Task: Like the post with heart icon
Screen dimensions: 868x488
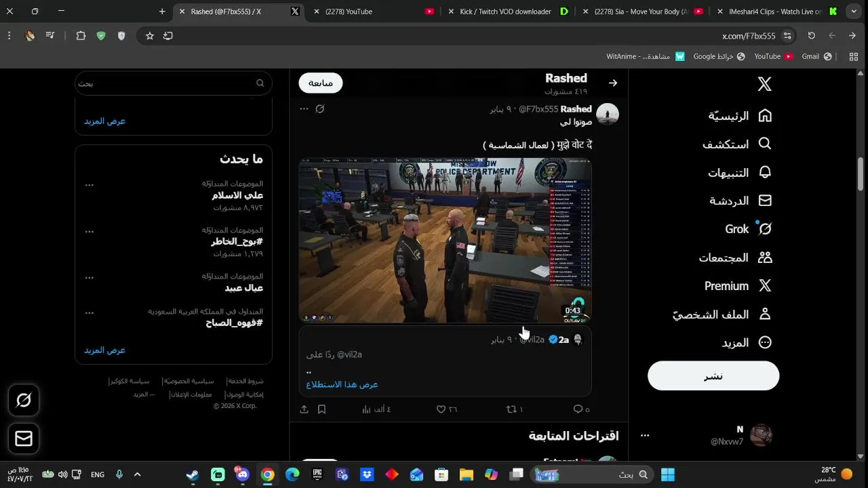Action: pos(441,409)
